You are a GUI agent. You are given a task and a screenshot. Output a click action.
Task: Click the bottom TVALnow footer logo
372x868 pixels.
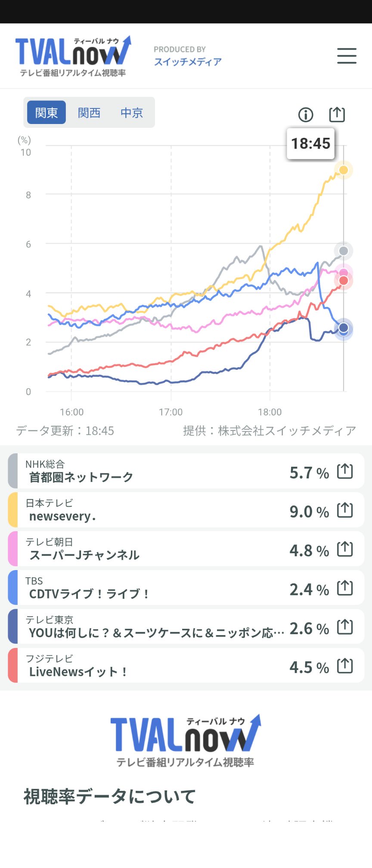[186, 741]
